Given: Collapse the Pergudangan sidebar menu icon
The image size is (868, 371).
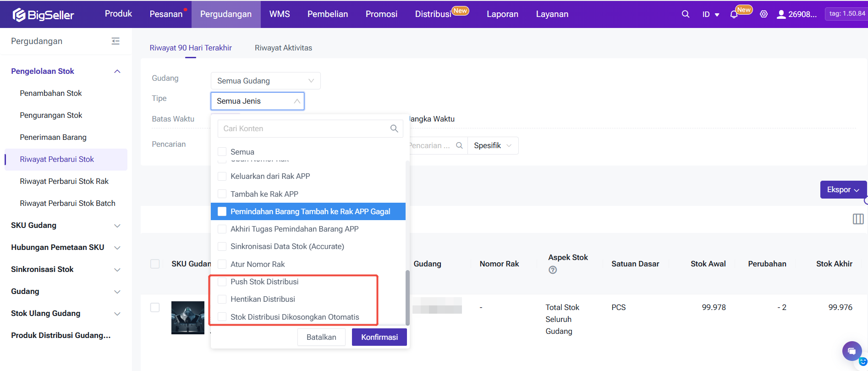Looking at the screenshot, I should (115, 41).
